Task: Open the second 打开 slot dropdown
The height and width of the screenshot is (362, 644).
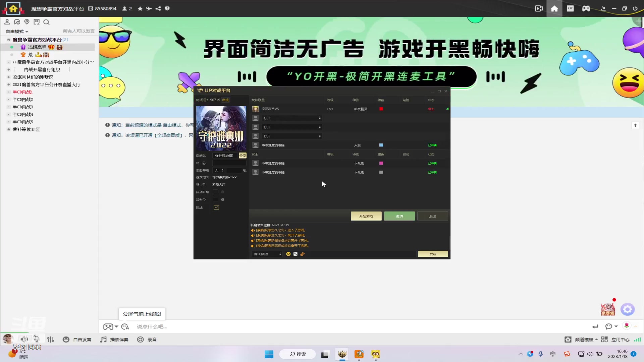Action: (x=292, y=127)
